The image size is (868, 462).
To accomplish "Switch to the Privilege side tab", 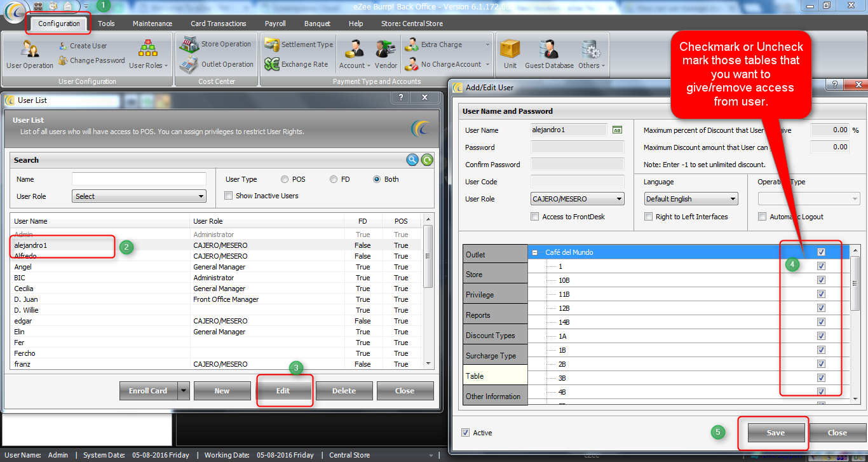I will click(x=496, y=295).
